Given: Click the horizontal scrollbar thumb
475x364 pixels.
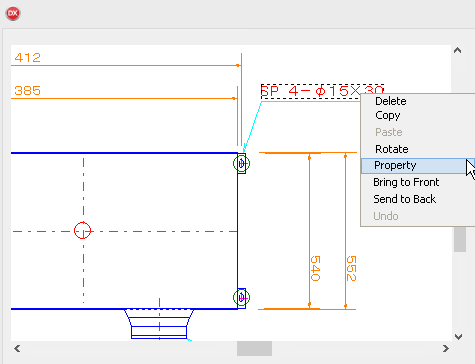Looking at the screenshot, I should pos(254,349).
